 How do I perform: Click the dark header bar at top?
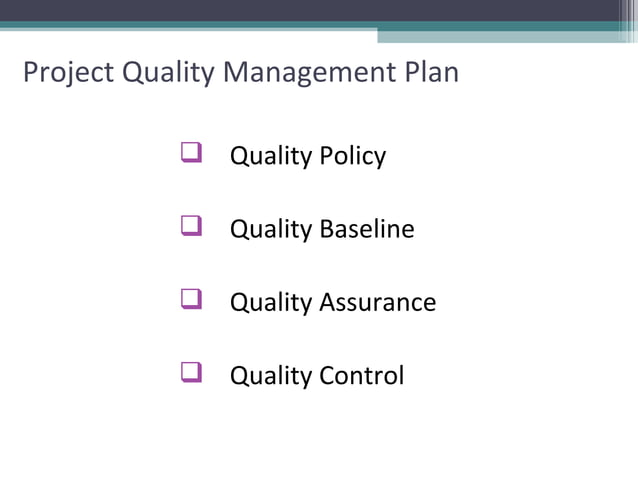[x=311, y=11]
